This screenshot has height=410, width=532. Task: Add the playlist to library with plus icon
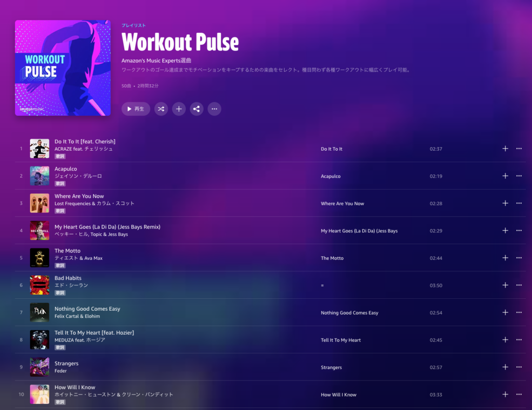[x=179, y=109]
